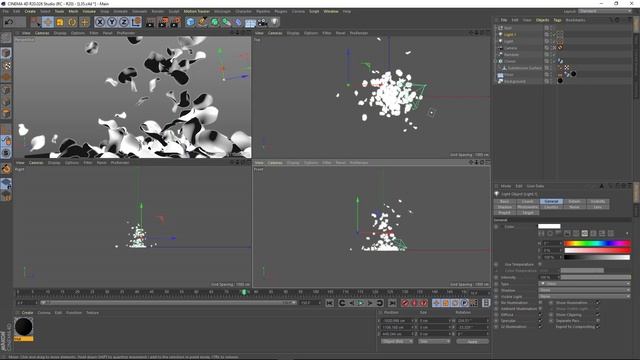Screen dimensions: 640x360
Task: Select the highlighted Light.1 object in the Object Manager
Action: pos(510,35)
